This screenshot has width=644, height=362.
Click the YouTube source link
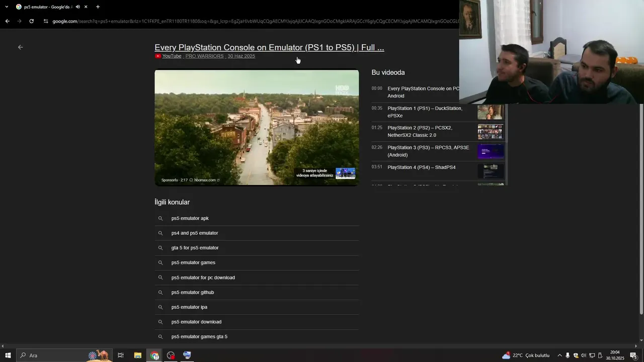pos(172,56)
